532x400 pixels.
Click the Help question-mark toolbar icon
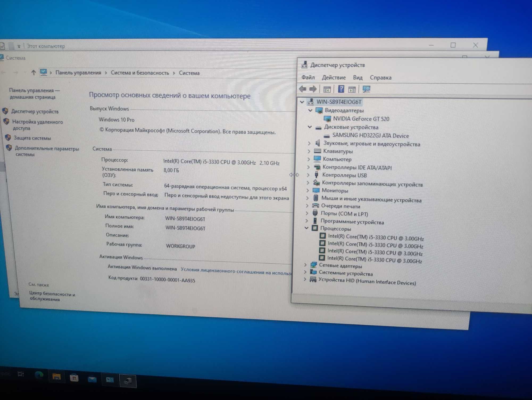click(x=341, y=89)
